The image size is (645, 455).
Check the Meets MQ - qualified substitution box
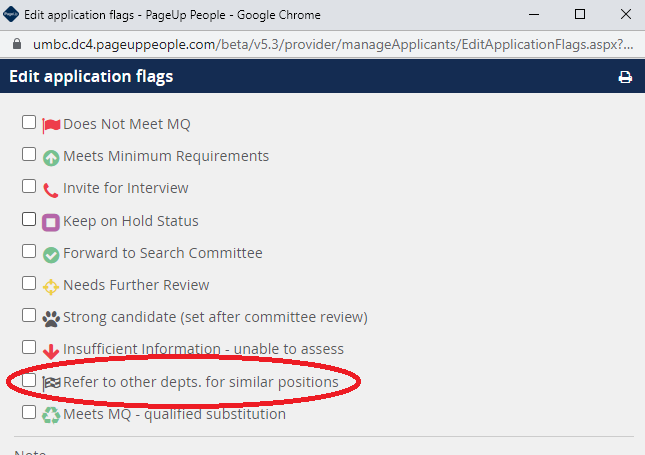click(29, 412)
